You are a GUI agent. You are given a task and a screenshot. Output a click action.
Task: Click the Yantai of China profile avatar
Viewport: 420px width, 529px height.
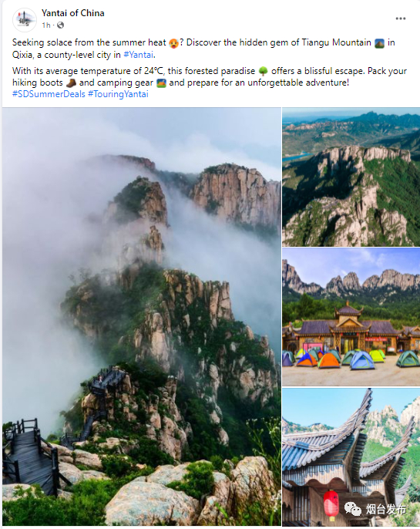click(25, 19)
